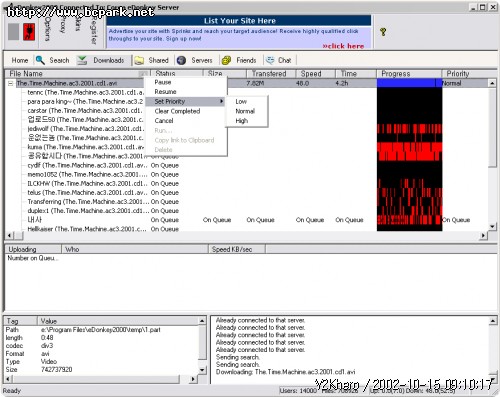Click the red plug disconnect icon
500x397 pixels.
29,32
